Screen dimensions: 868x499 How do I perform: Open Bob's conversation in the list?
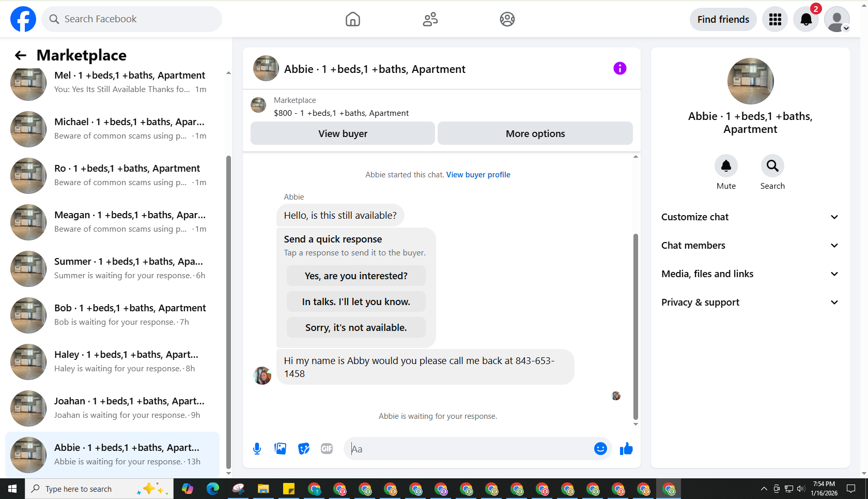pyautogui.click(x=112, y=315)
